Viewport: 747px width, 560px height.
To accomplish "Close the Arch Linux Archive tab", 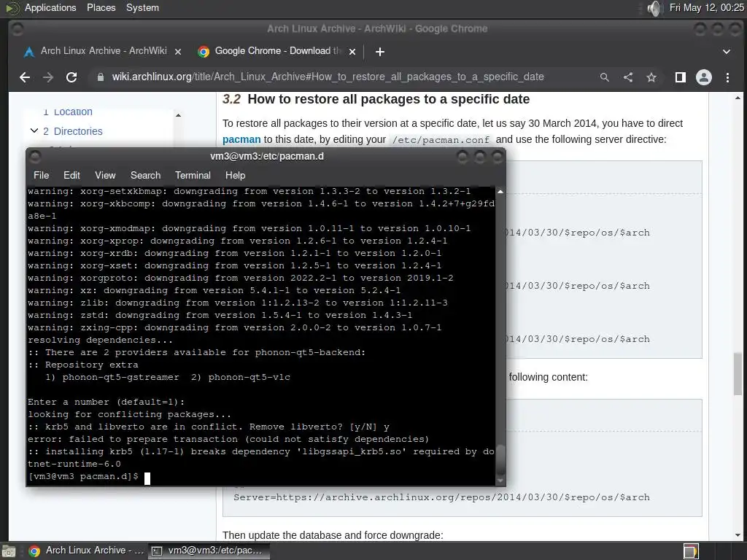I will pyautogui.click(x=178, y=52).
